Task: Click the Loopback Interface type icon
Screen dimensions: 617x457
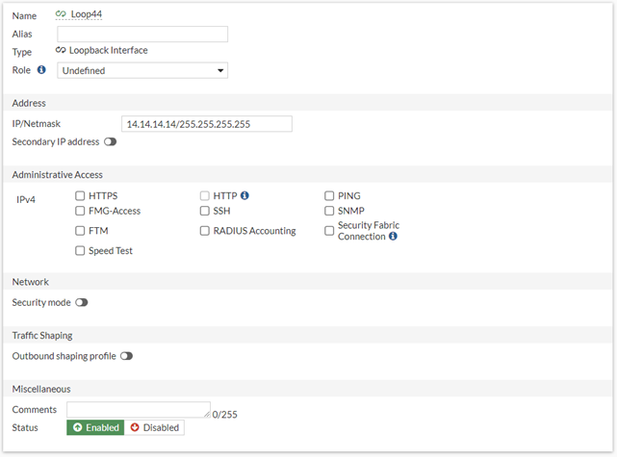Action: [61, 50]
